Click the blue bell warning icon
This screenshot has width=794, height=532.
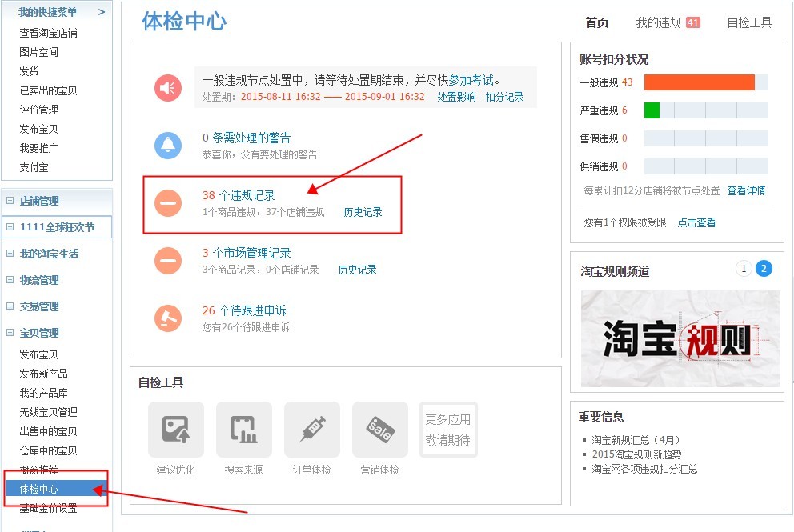click(x=168, y=146)
